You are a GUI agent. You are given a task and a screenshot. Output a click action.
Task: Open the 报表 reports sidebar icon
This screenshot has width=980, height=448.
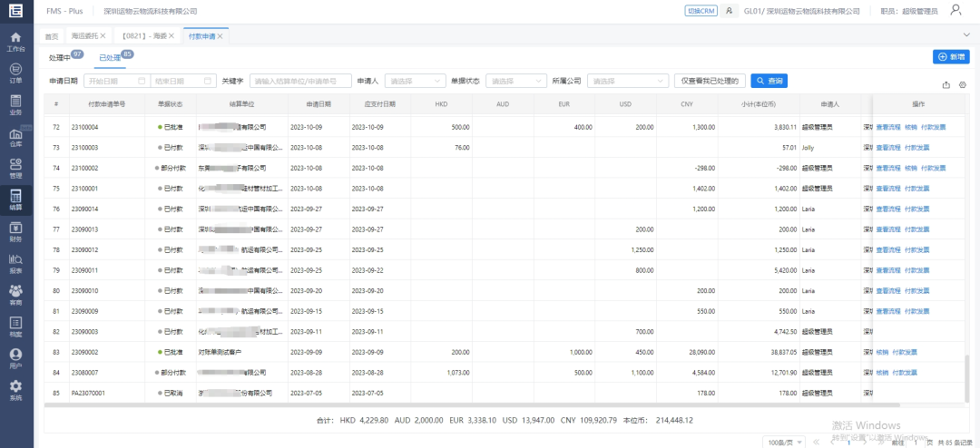click(16, 264)
